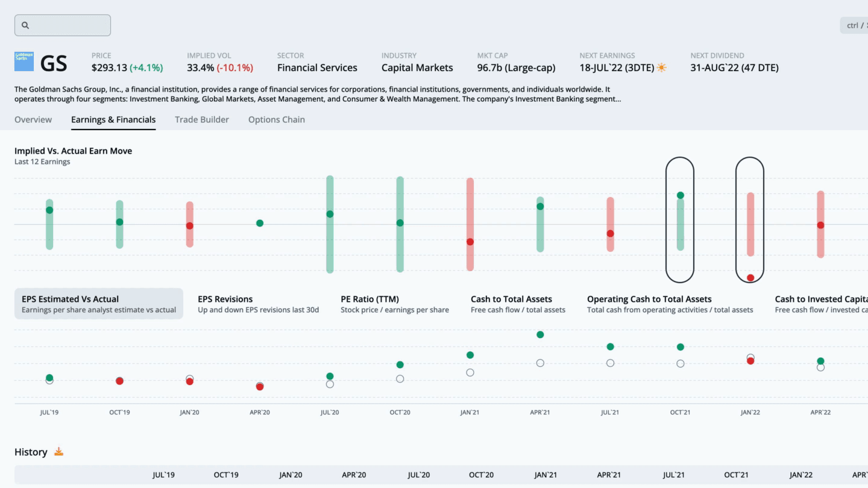
Task: Switch to the Overview tab
Action: click(x=33, y=119)
